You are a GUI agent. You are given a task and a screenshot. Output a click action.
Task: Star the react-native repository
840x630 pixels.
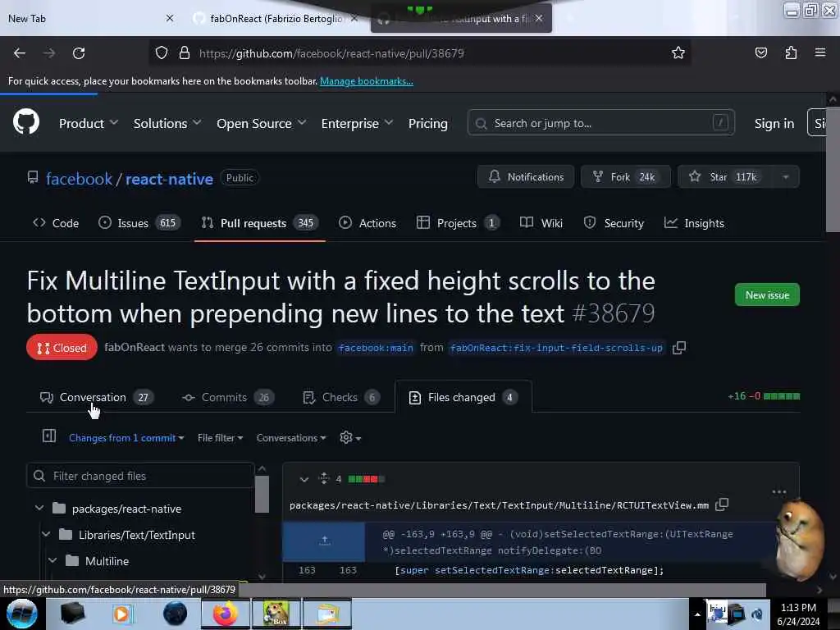725,177
